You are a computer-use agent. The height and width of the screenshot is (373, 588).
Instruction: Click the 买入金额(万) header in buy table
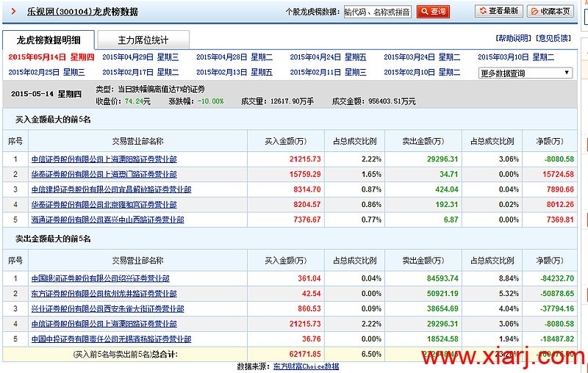click(285, 141)
